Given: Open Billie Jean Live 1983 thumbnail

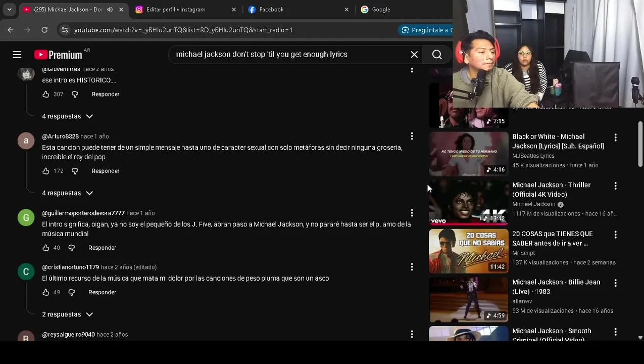Looking at the screenshot, I should pos(469,299).
